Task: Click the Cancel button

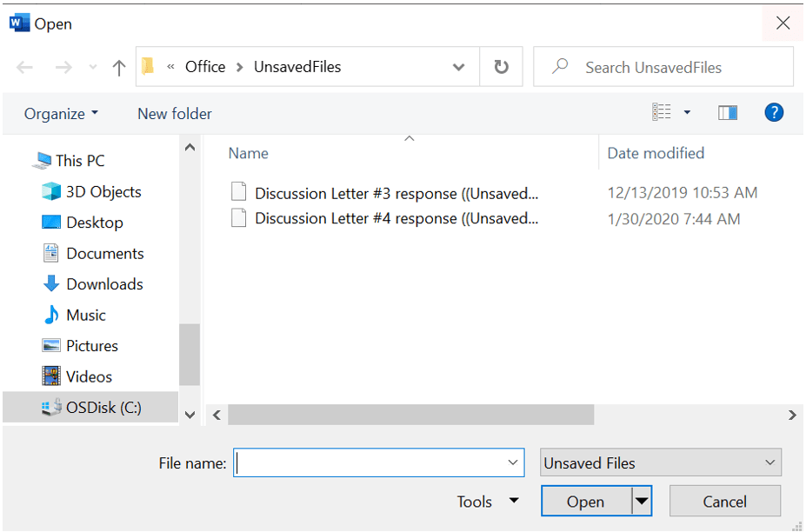Action: (x=724, y=502)
